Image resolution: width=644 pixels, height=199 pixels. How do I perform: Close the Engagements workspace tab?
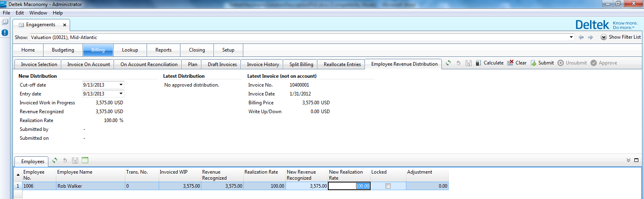(x=64, y=25)
